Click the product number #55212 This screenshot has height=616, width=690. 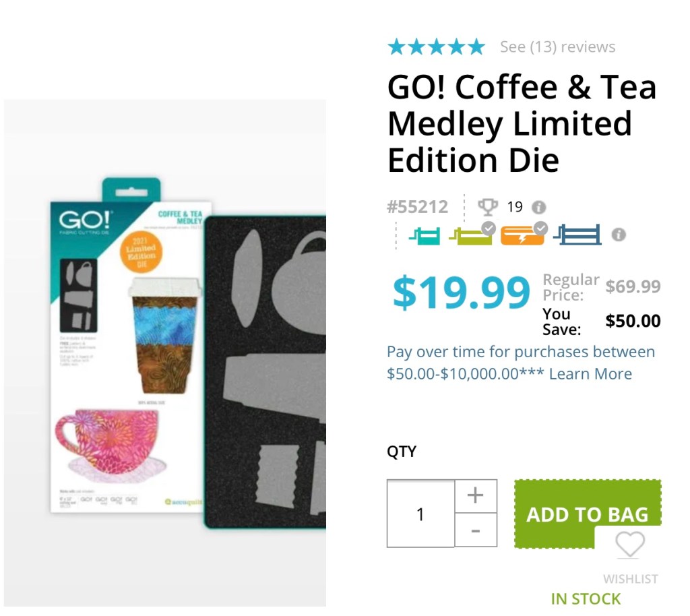coord(418,207)
